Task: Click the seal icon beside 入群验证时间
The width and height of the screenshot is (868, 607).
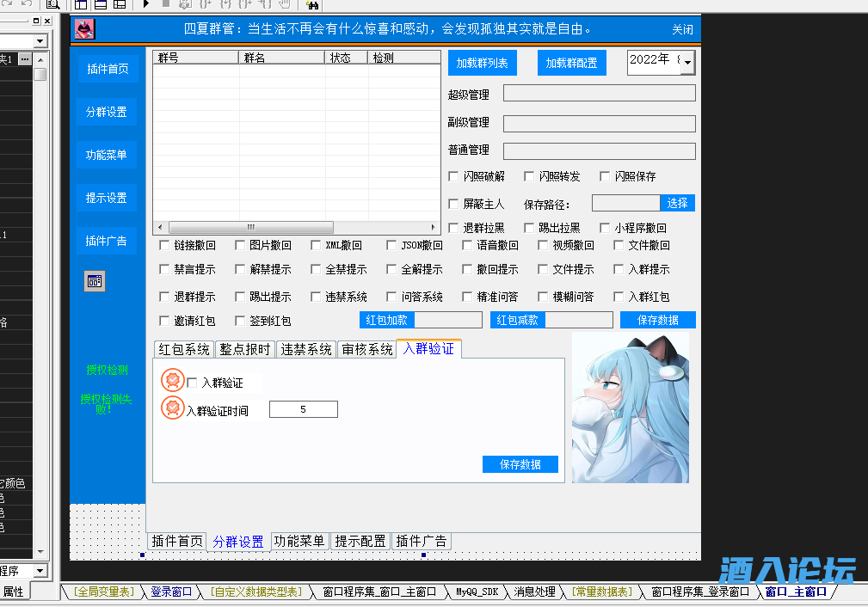Action: click(x=171, y=407)
